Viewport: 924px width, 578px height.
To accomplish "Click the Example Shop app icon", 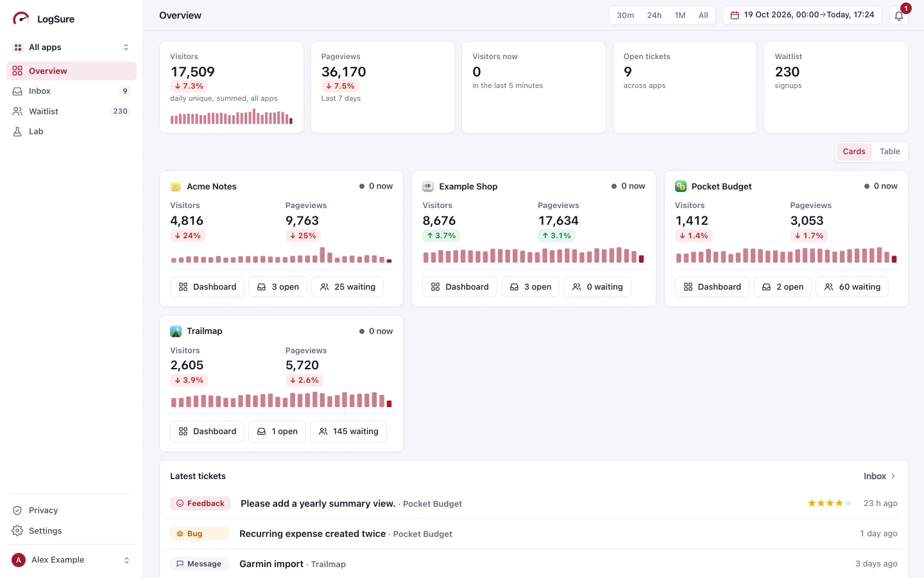I will pos(428,187).
